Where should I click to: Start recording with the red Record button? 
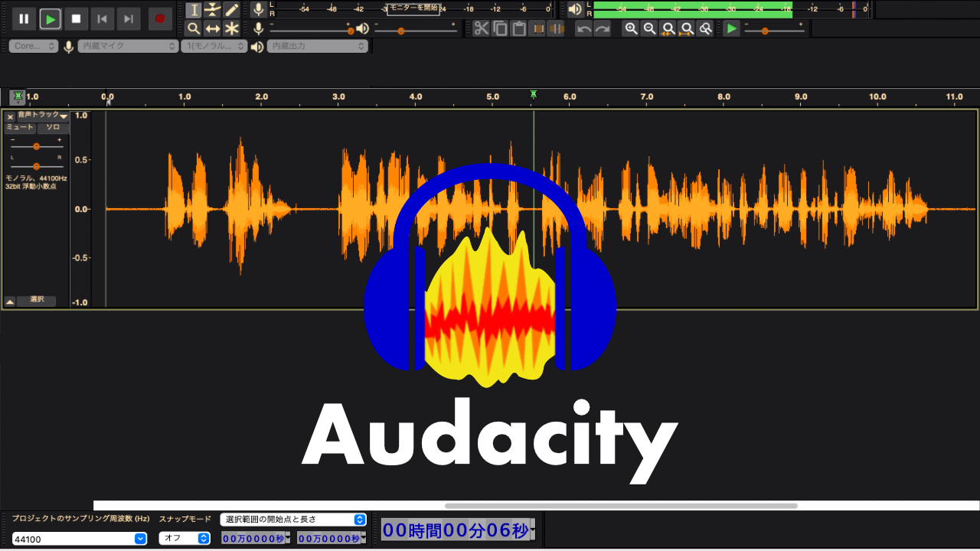click(x=159, y=19)
